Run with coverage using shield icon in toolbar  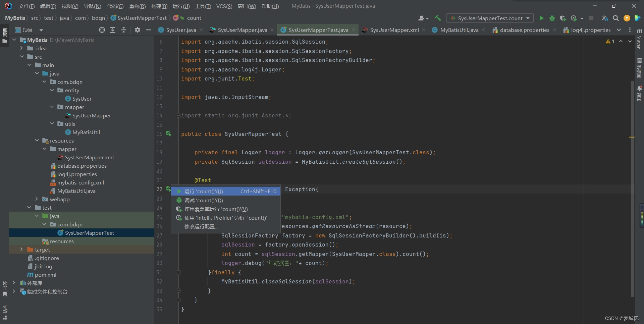tap(563, 18)
